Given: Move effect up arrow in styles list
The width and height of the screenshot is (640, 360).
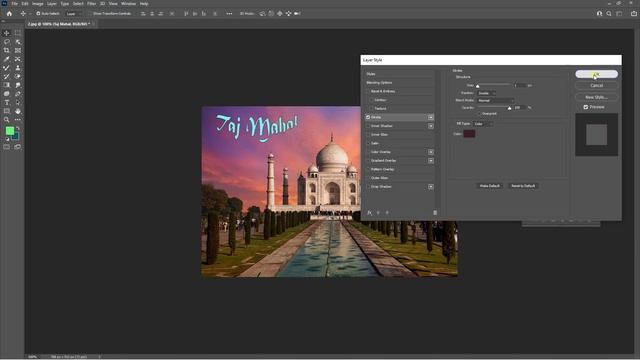Looking at the screenshot, I should [378, 213].
